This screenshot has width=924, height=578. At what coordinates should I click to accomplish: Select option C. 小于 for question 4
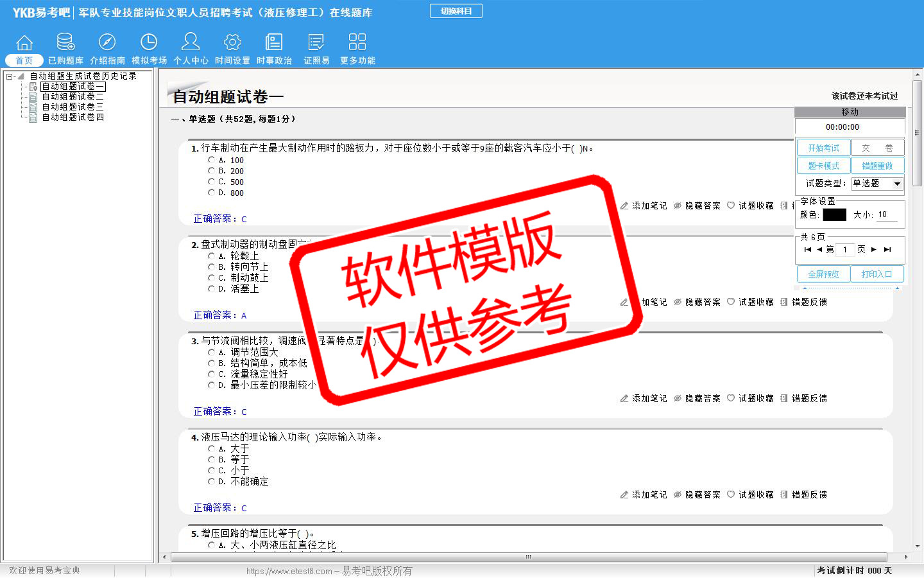click(211, 471)
